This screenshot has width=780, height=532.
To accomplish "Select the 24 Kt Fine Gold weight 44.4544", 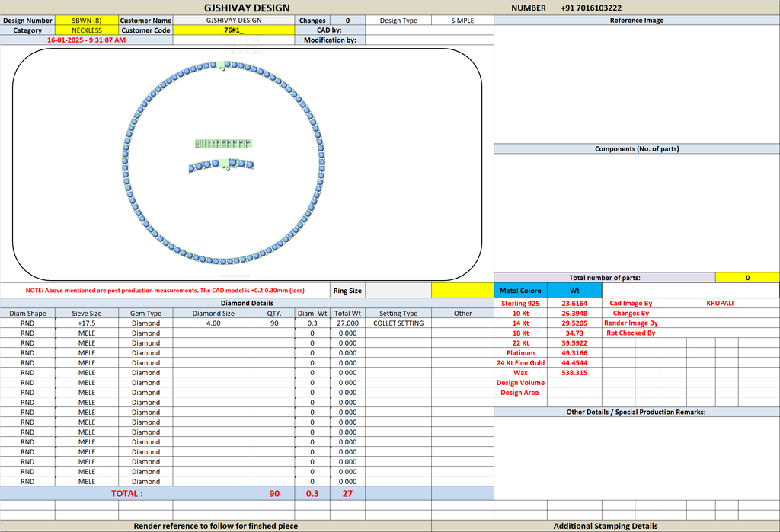I will pyautogui.click(x=574, y=363).
